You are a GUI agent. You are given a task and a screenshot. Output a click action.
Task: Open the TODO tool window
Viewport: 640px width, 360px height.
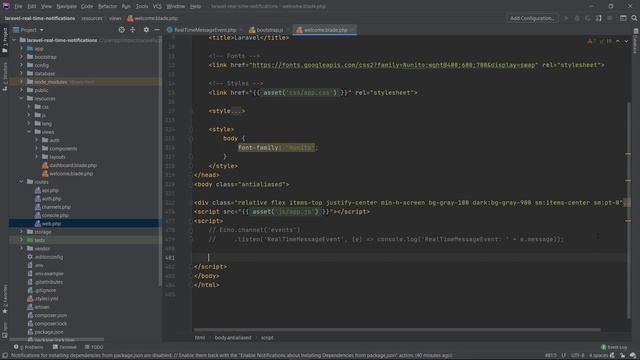coord(94,347)
